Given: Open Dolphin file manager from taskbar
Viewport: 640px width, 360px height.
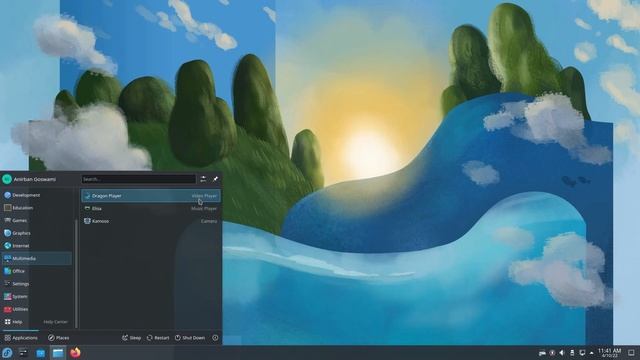Looking at the screenshot, I should point(58,353).
